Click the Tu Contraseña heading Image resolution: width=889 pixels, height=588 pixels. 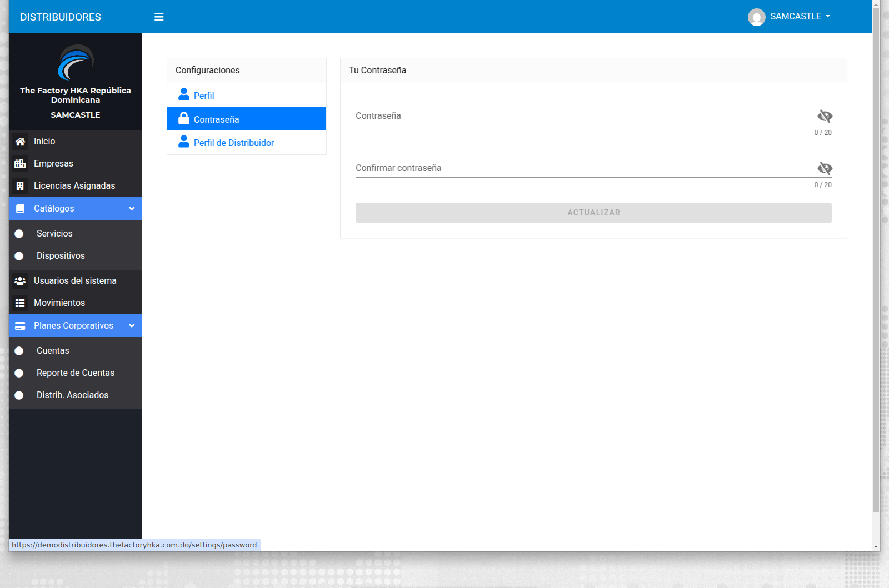tap(378, 71)
